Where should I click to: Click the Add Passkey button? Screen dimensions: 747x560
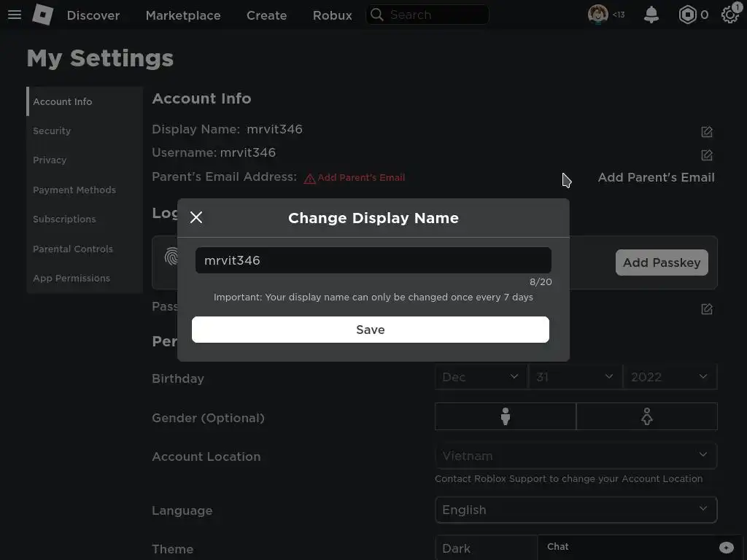coord(662,262)
